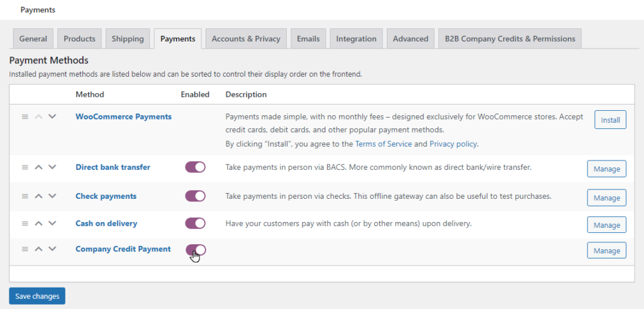Screen dimensions: 644x309
Task: Open the Terms of Service link
Action: tap(384, 144)
